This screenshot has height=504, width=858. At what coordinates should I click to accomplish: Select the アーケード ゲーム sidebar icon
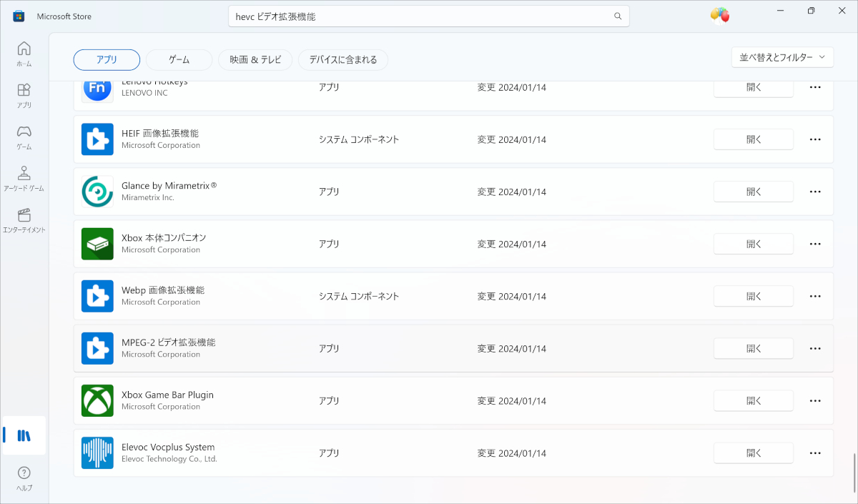24,175
